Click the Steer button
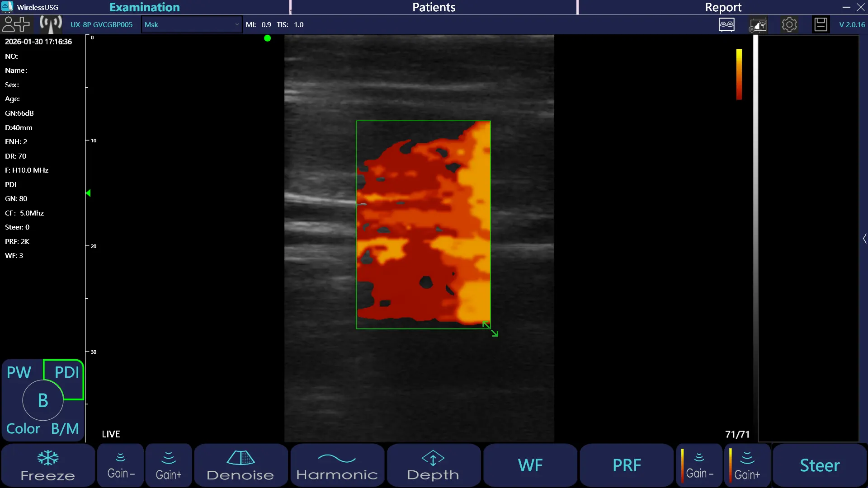 tap(819, 465)
